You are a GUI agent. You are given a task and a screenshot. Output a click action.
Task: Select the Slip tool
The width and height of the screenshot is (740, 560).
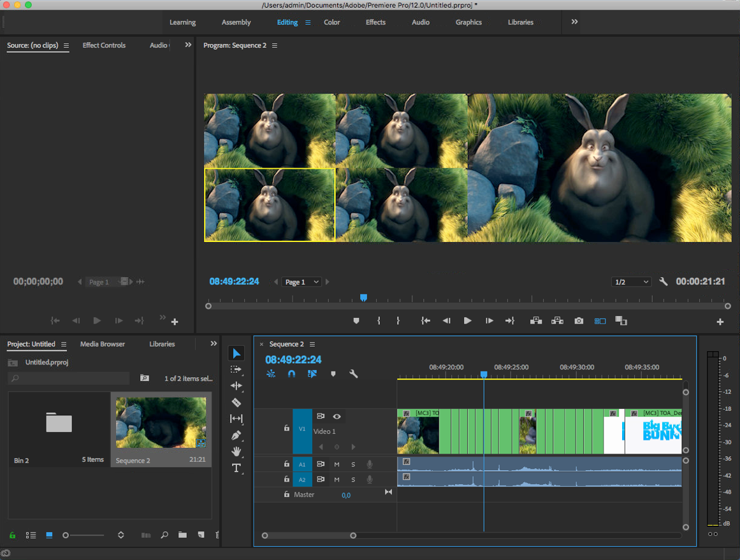236,419
